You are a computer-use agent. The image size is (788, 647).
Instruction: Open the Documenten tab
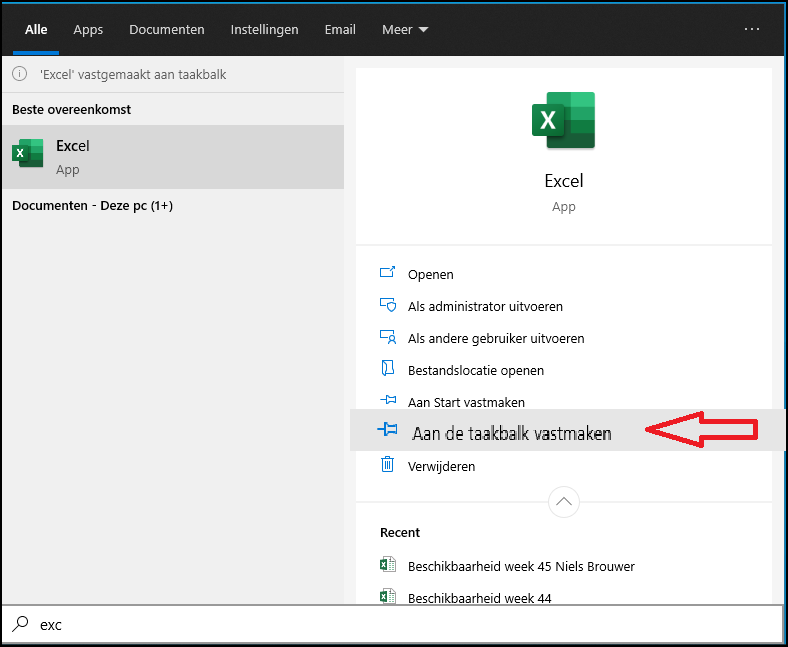coord(167,30)
